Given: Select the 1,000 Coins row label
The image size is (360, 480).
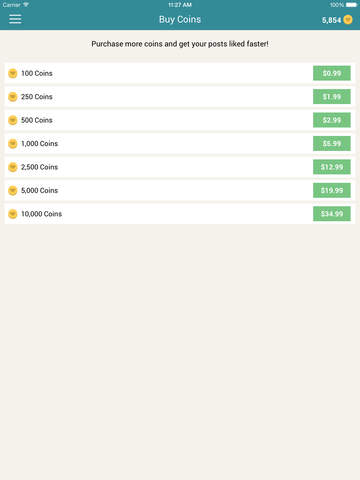Looking at the screenshot, I should (x=39, y=144).
